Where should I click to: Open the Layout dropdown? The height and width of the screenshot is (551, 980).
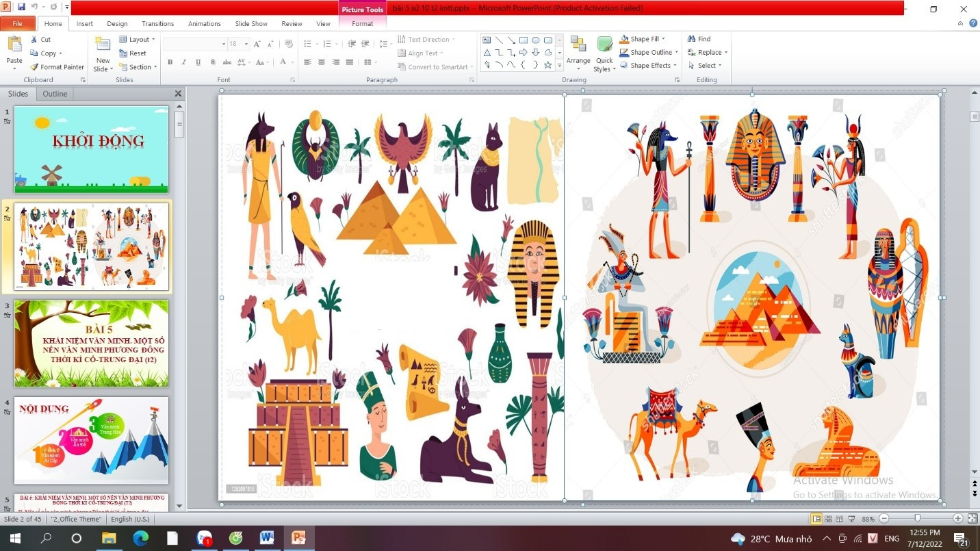(137, 40)
